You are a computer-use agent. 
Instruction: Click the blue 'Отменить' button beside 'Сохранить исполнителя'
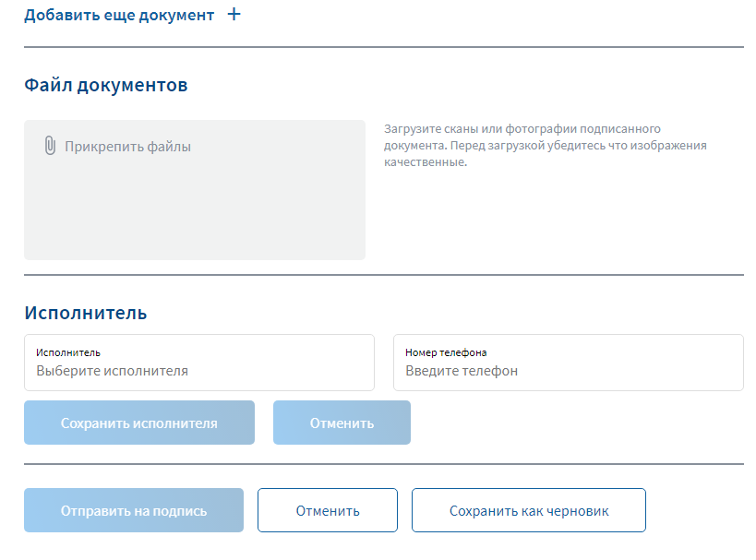click(342, 423)
